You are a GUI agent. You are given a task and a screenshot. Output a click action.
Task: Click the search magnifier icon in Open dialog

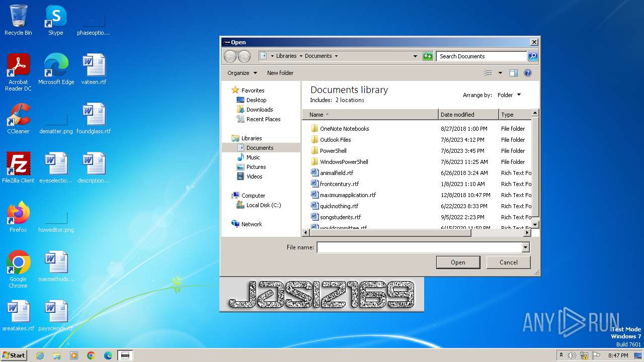tap(533, 56)
